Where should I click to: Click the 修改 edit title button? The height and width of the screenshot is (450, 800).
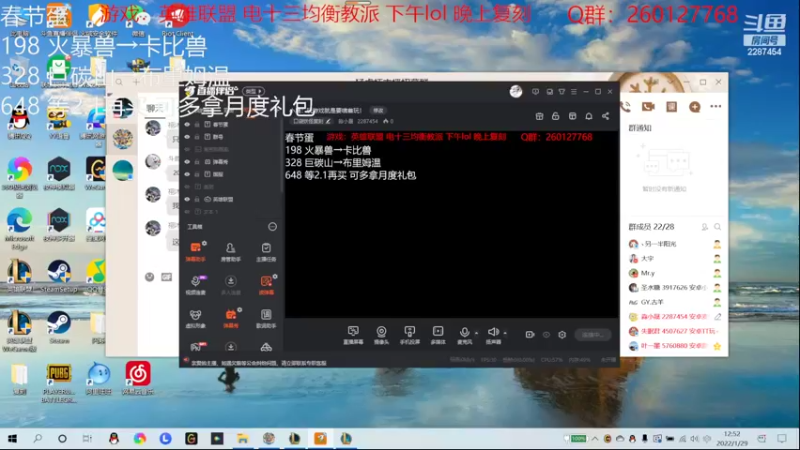[378, 110]
